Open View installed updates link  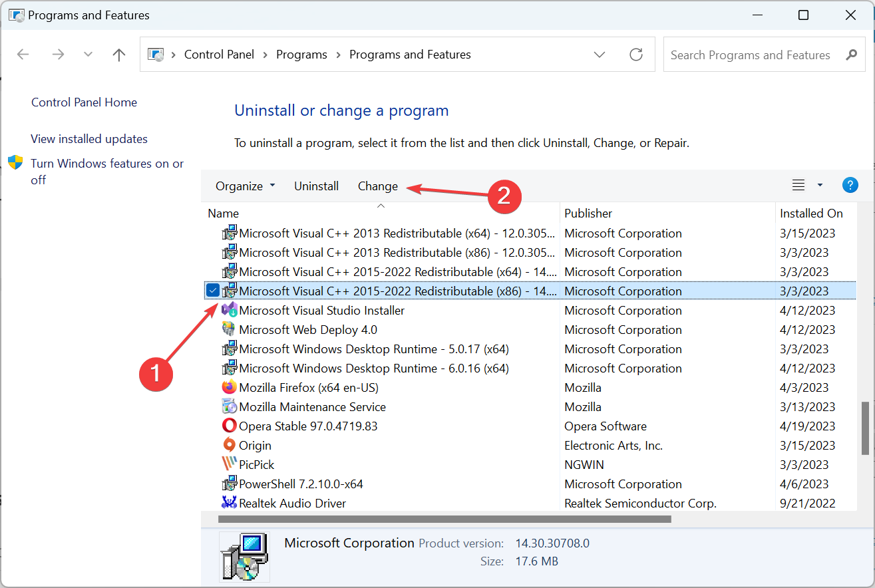tap(89, 139)
